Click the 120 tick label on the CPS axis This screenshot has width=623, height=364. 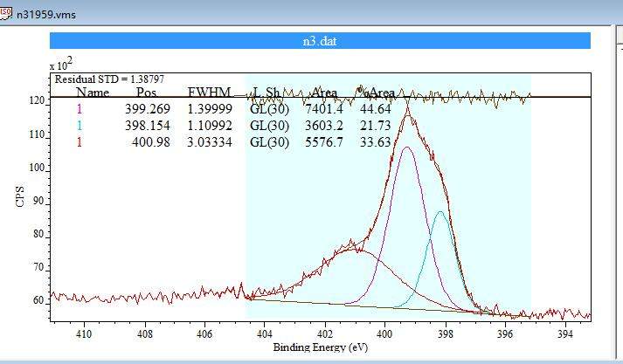[37, 101]
